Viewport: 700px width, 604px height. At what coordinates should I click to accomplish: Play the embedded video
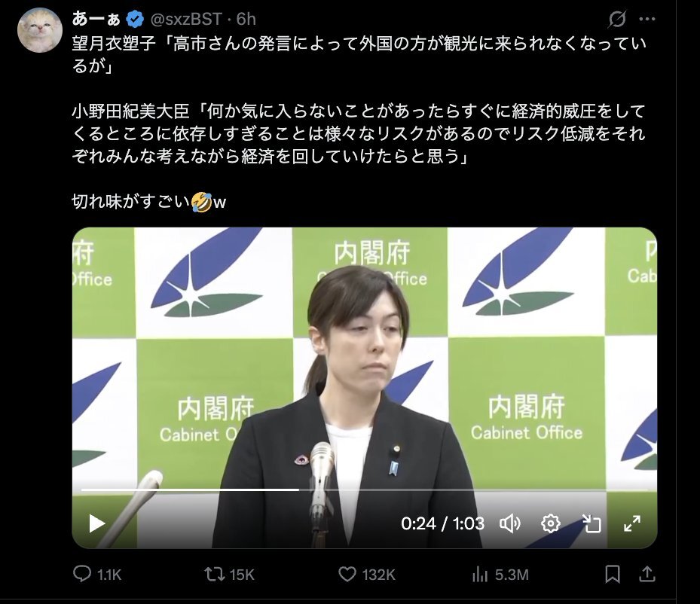coord(97,523)
